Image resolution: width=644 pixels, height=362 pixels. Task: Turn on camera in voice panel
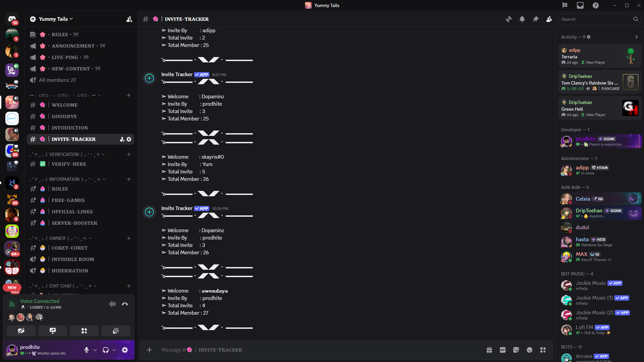tap(21, 331)
